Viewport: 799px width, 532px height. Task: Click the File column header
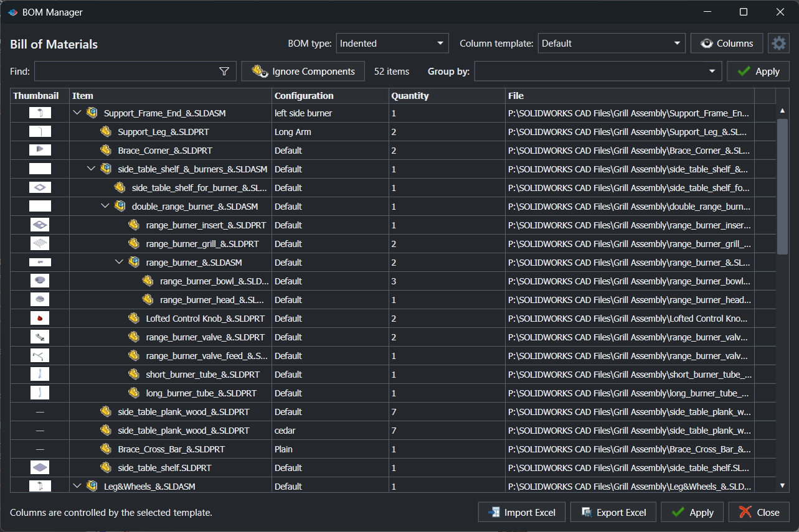630,96
